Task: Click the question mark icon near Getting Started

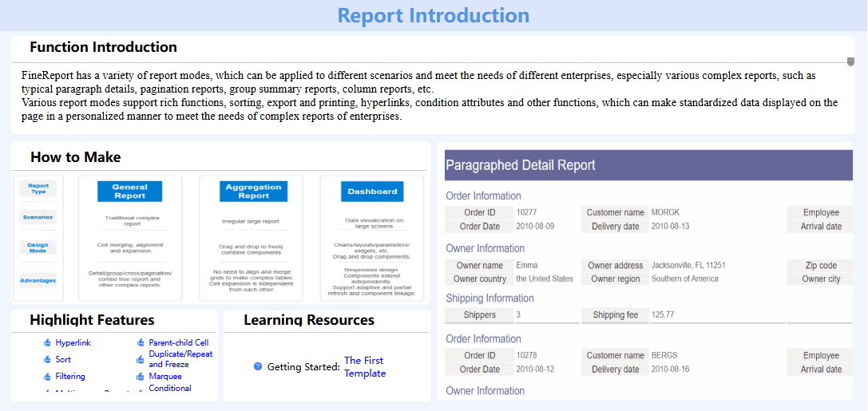Action: 258,367
